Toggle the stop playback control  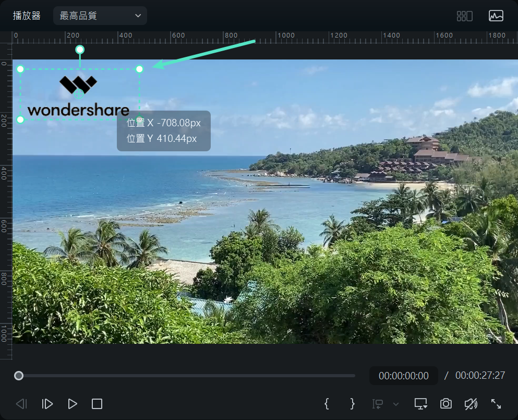[97, 403]
